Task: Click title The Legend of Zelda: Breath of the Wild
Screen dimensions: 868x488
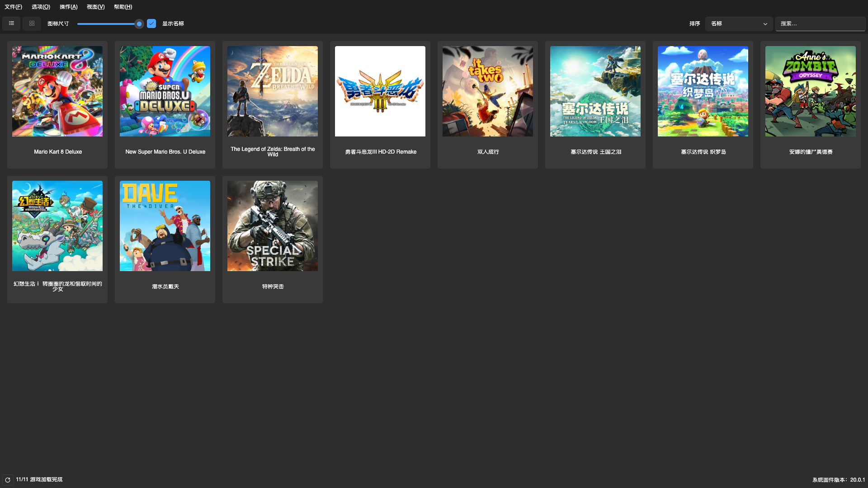Action: (x=273, y=152)
